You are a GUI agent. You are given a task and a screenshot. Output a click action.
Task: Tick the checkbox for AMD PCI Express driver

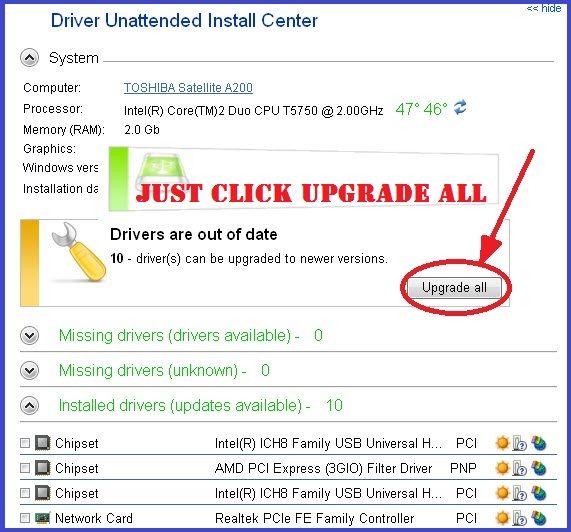point(25,468)
